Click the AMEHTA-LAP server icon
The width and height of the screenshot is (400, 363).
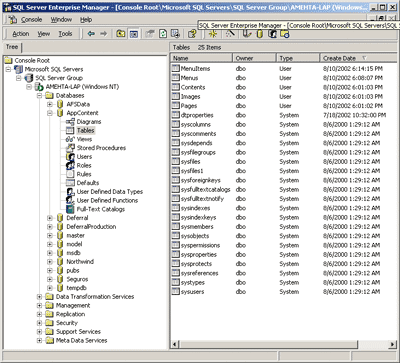click(39, 87)
